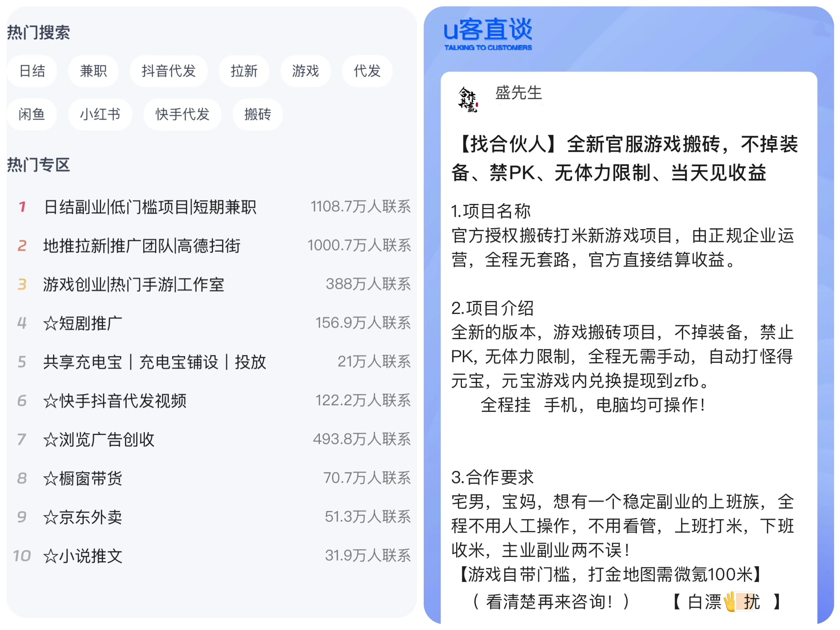The image size is (840, 630).
Task: Select the 抖音代发 search tag
Action: (x=169, y=71)
